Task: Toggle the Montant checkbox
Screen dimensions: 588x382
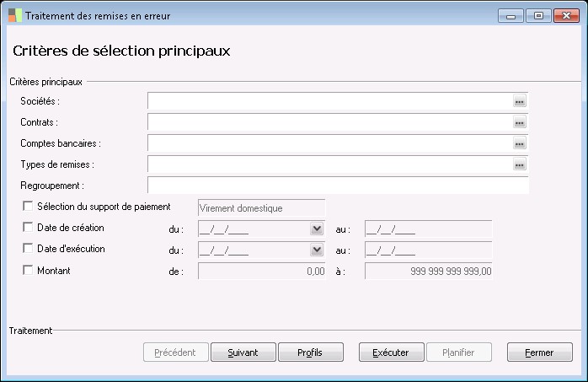Action: tap(28, 271)
